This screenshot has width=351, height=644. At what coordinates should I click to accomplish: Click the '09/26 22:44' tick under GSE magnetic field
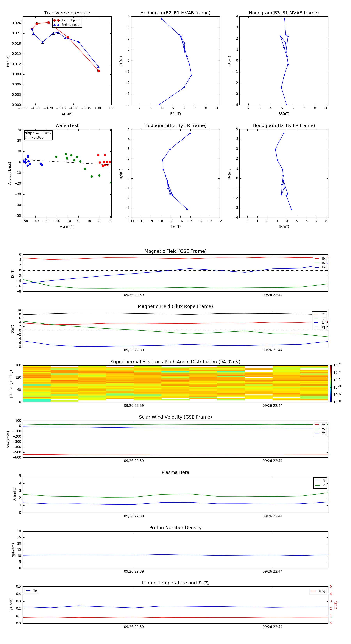click(x=272, y=295)
